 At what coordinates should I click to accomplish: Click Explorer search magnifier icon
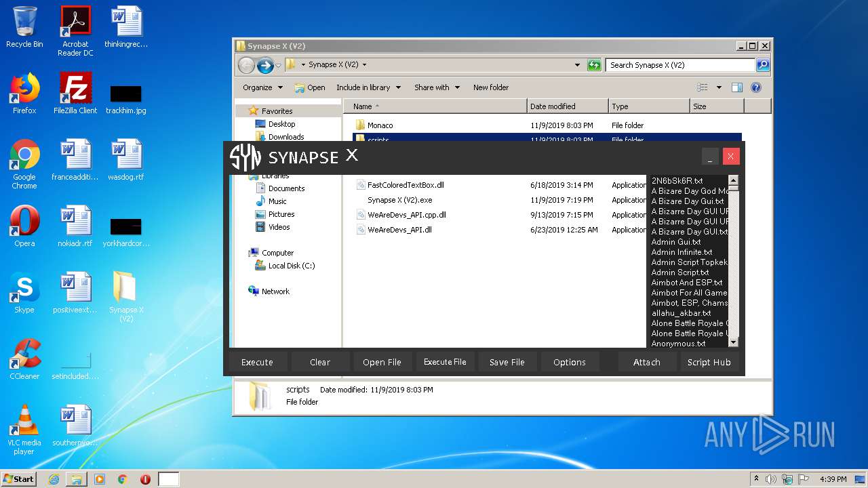tap(763, 65)
